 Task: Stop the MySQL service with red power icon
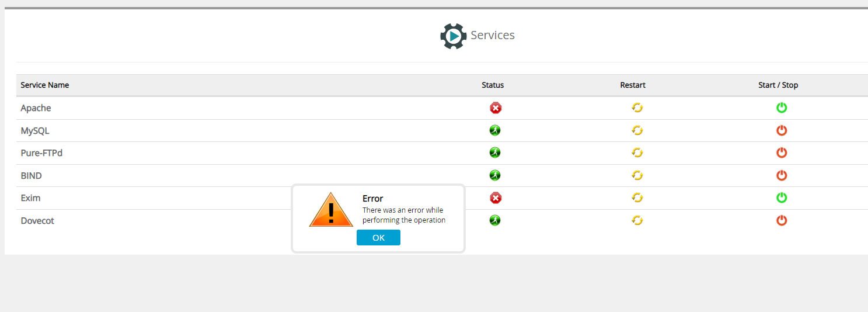tap(782, 130)
